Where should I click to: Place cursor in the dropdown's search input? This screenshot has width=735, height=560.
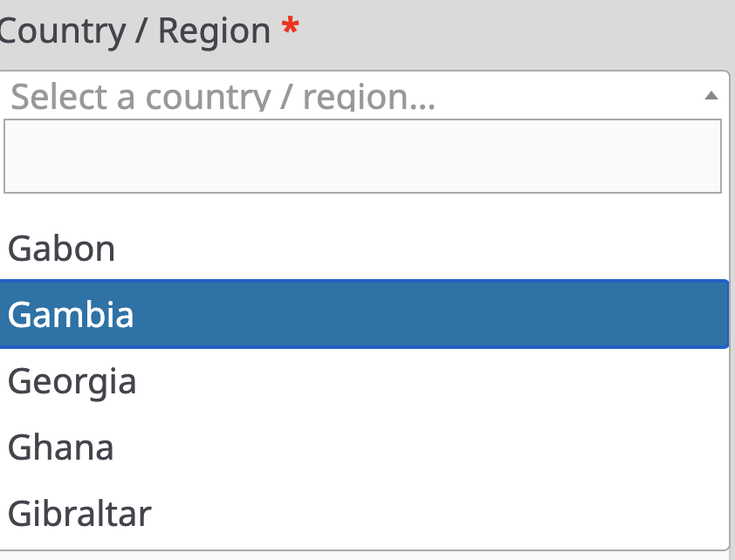362,156
